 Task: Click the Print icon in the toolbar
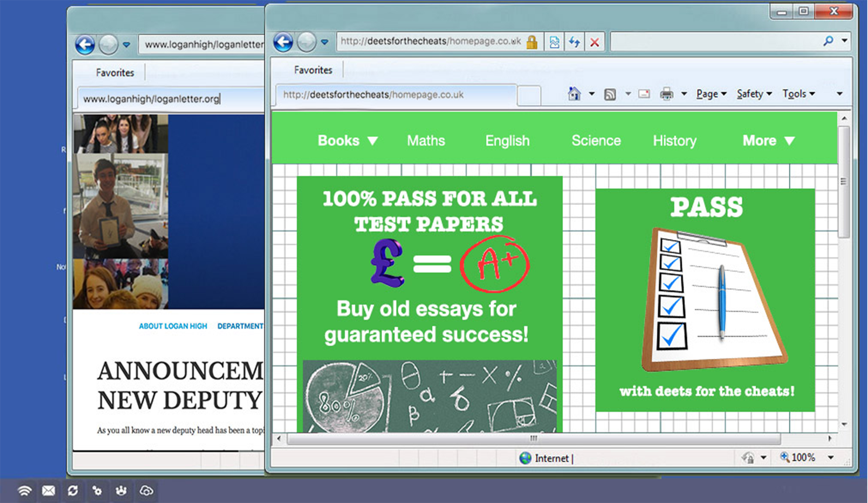(667, 94)
